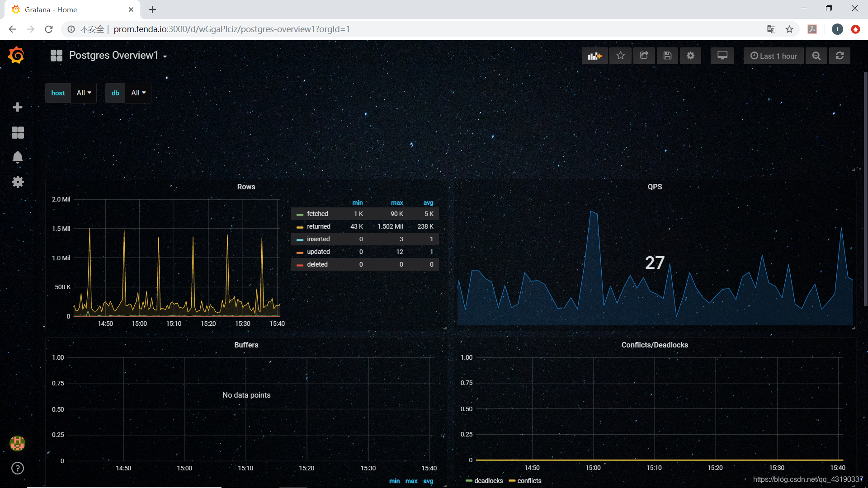Share the dashboard via share icon
This screenshot has width=868, height=488.
644,56
